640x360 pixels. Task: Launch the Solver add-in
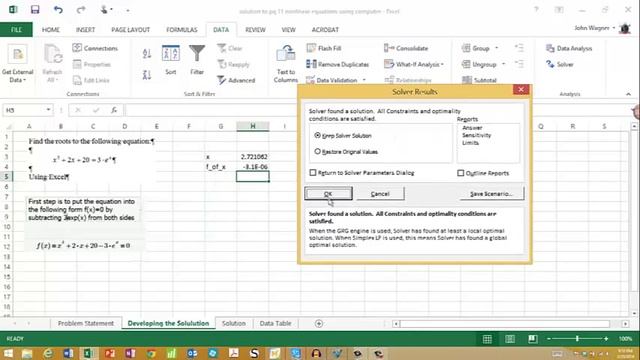tap(560, 64)
